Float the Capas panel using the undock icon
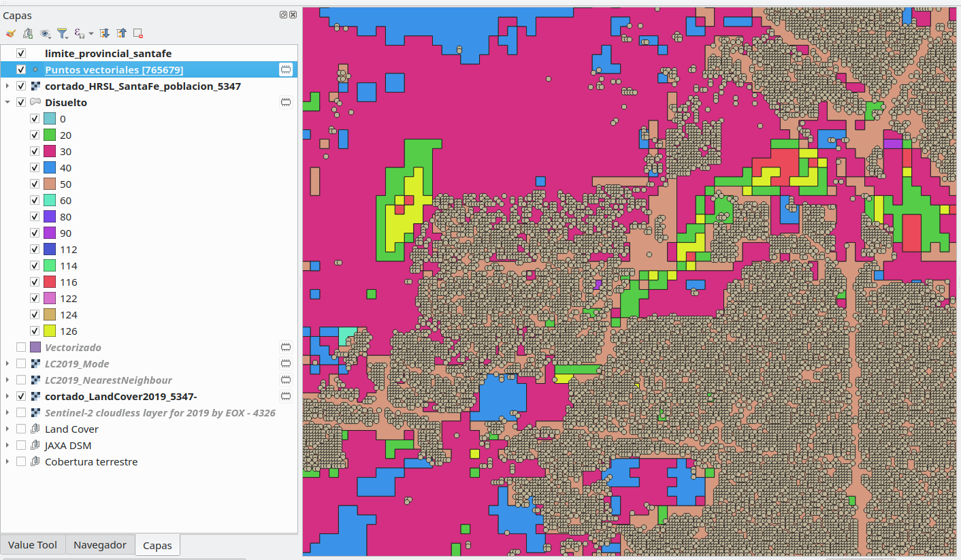 (x=283, y=14)
